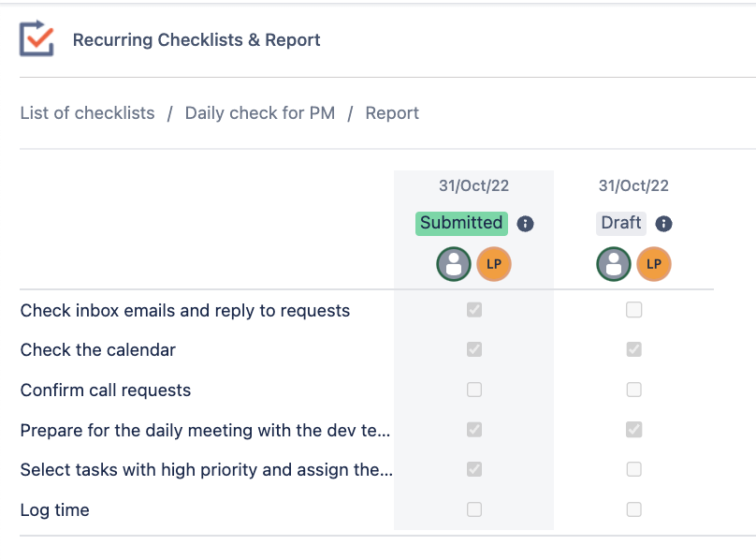Viewport: 756px width, 560px height.
Task: Click the Prepare for the daily meeting row label
Action: [x=205, y=430]
